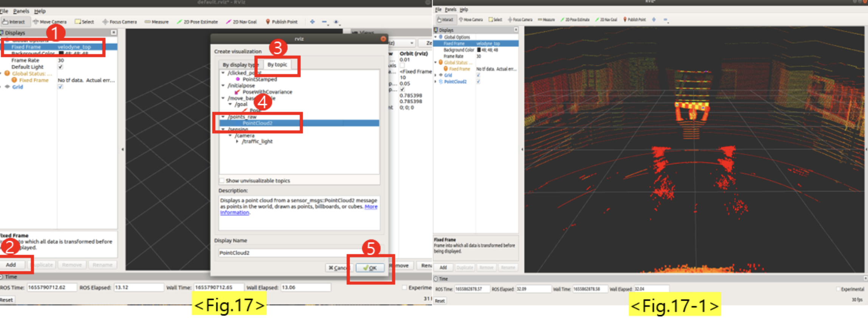Switch to the By topic tab
The image size is (868, 320).
click(x=277, y=65)
